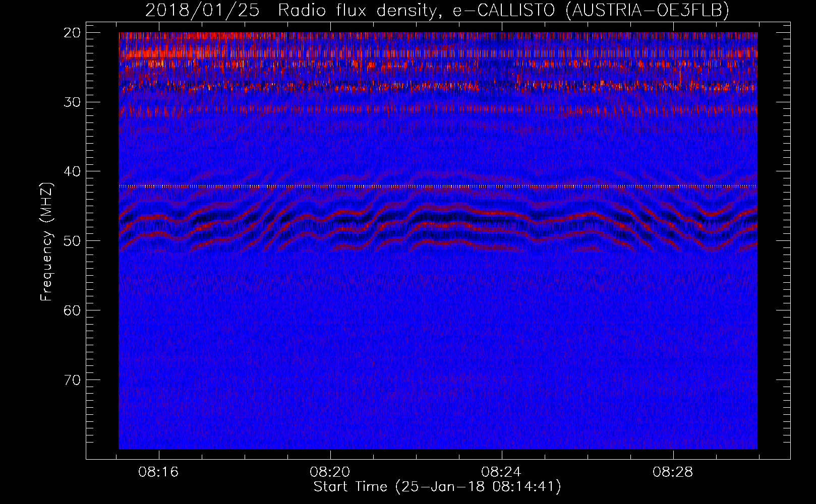Image resolution: width=816 pixels, height=504 pixels.
Task: Click the '20' frequency tick label
Action: [x=73, y=33]
